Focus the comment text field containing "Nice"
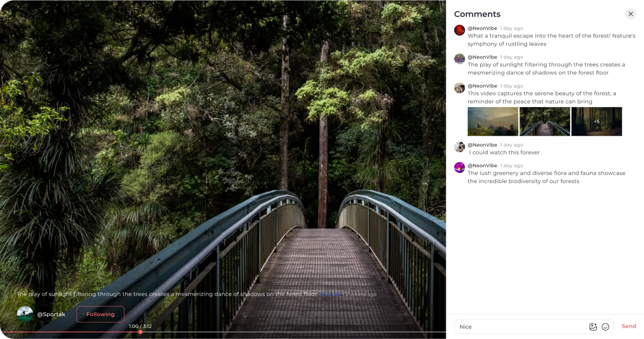 click(x=519, y=327)
